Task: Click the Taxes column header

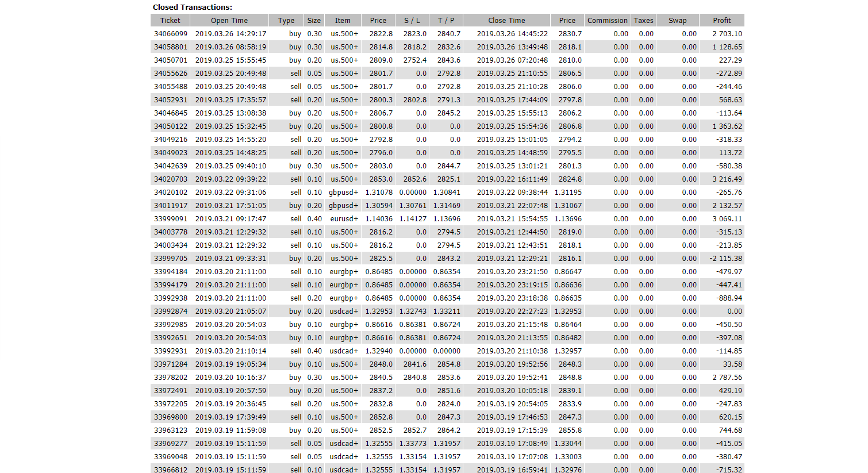Action: point(643,20)
